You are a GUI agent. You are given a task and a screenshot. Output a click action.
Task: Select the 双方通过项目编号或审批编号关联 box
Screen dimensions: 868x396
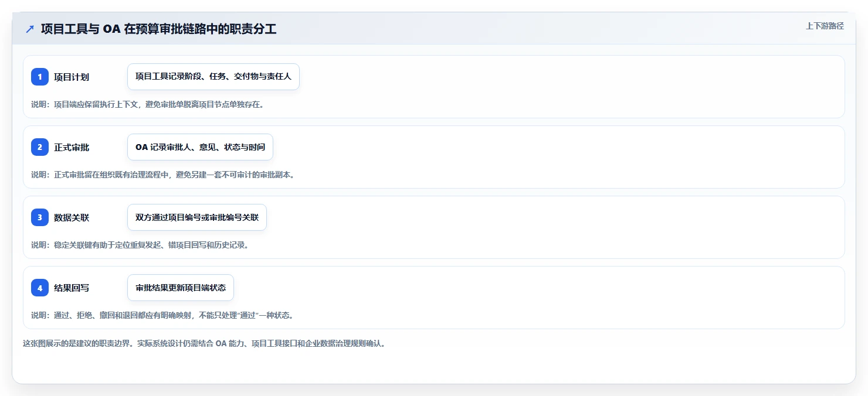[x=197, y=217]
